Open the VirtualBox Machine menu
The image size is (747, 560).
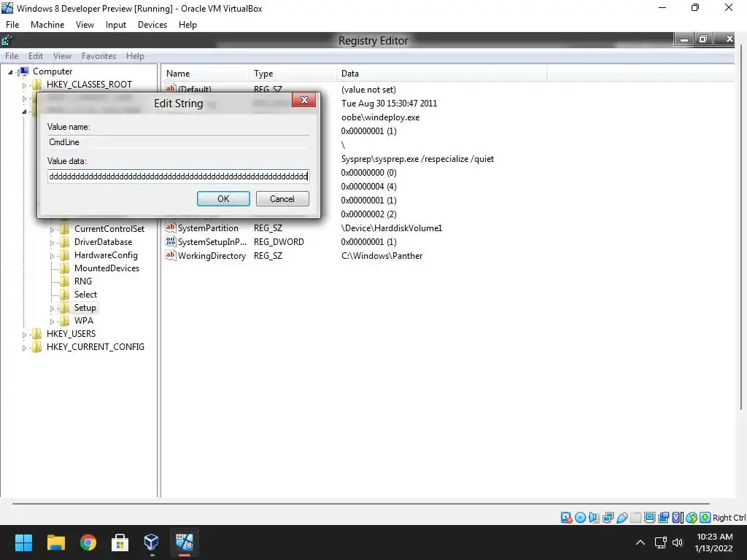[47, 25]
